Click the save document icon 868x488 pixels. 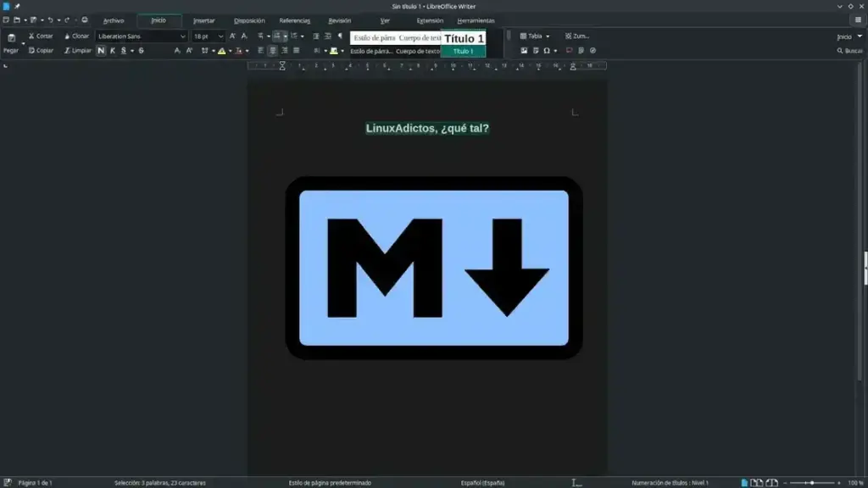(x=33, y=20)
